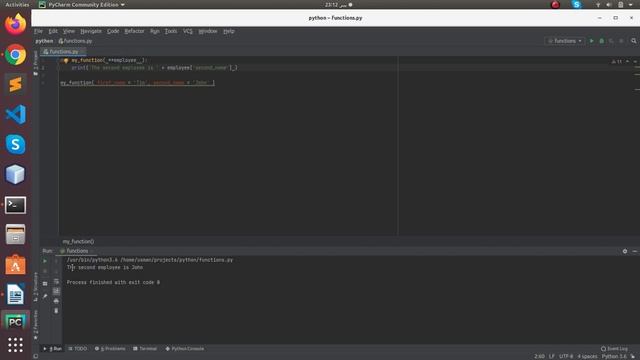Click Activities in the top bar
The width and height of the screenshot is (640, 360).
pos(17,5)
